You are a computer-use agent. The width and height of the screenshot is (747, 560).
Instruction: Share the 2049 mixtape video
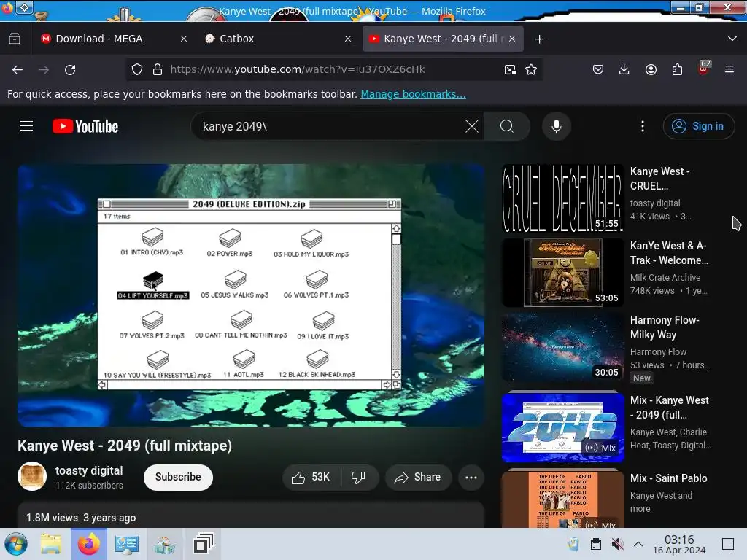[418, 477]
